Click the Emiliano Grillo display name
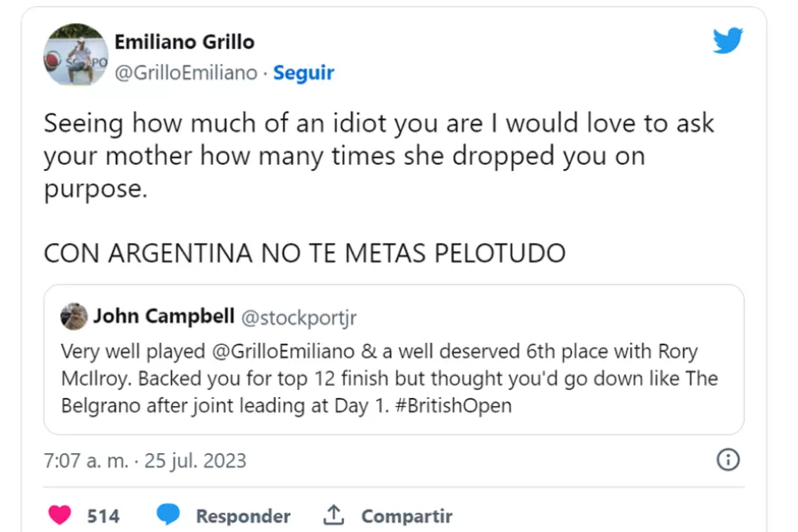This screenshot has height=532, width=798. 184,41
